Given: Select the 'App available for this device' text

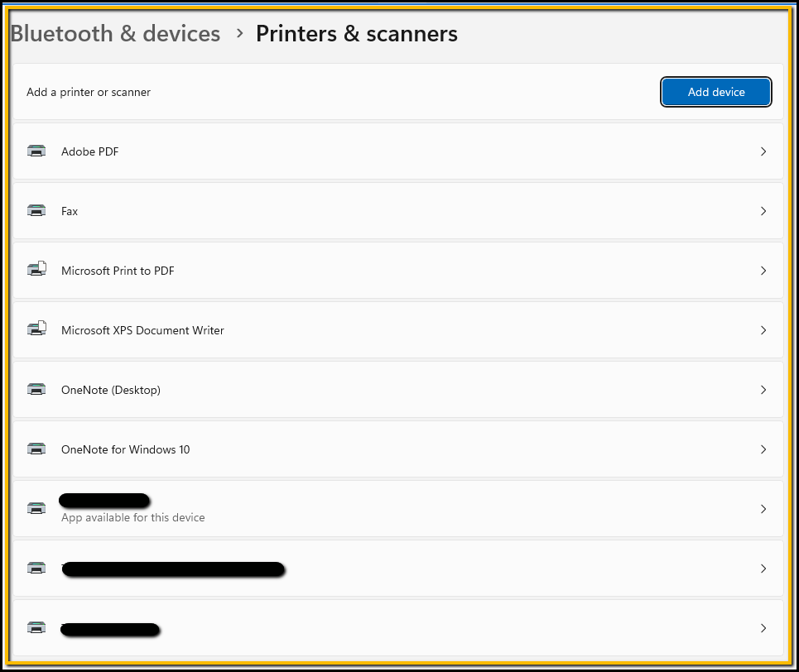Looking at the screenshot, I should 132,517.
